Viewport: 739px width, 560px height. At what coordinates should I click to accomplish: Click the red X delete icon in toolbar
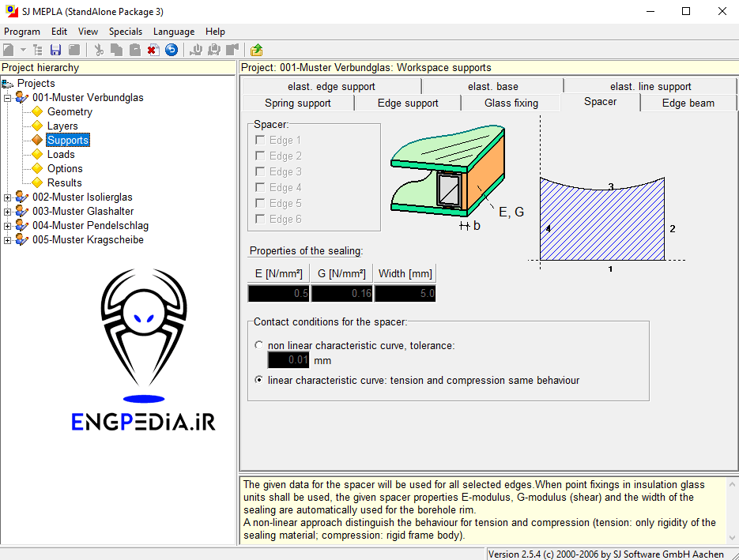[x=152, y=50]
